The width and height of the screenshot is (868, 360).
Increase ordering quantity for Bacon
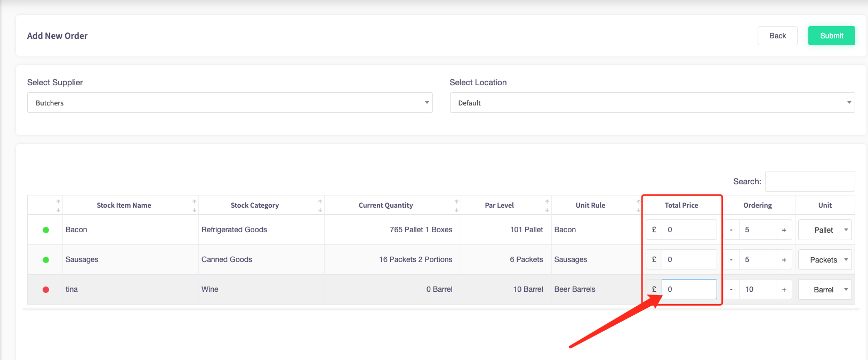pos(784,230)
